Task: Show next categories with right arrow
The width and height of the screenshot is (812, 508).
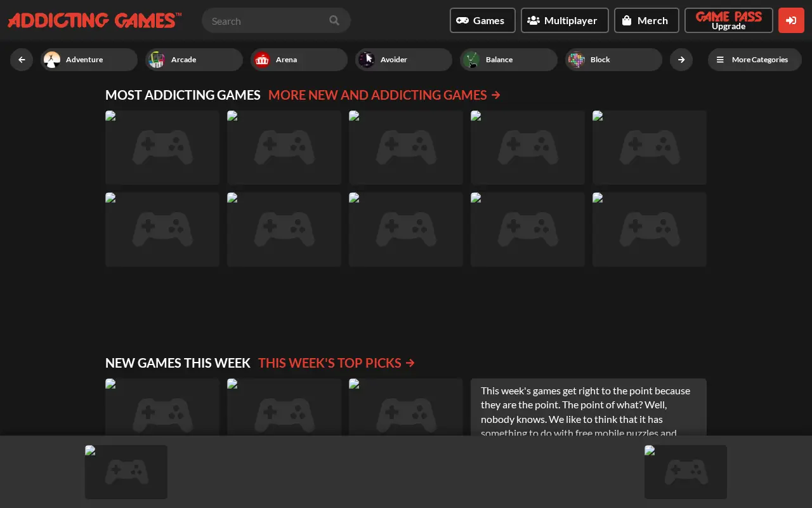Action: (x=681, y=60)
